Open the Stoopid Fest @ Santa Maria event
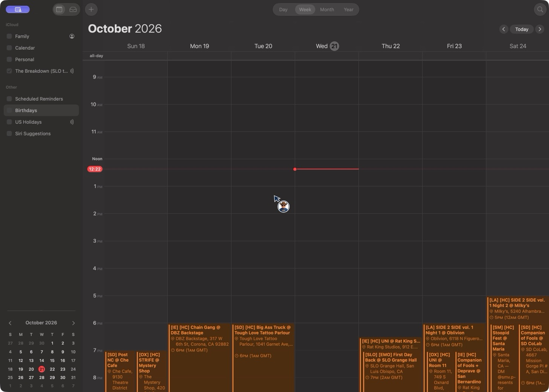 coord(504,358)
